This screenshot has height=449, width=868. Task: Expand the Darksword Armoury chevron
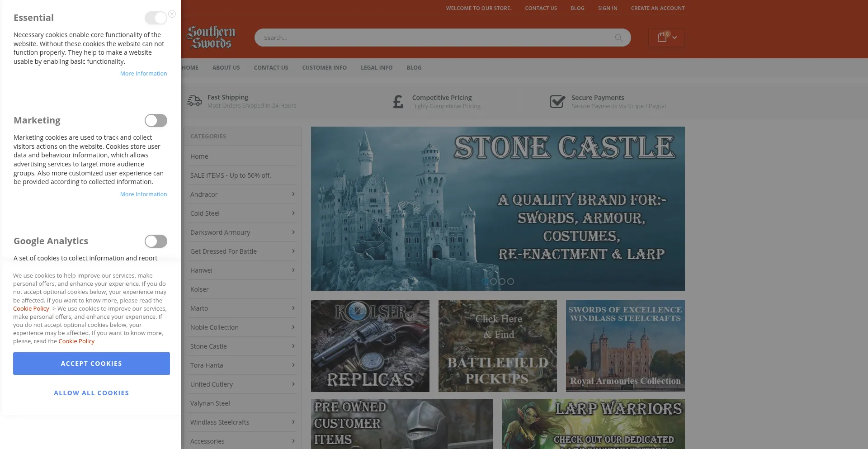[293, 232]
